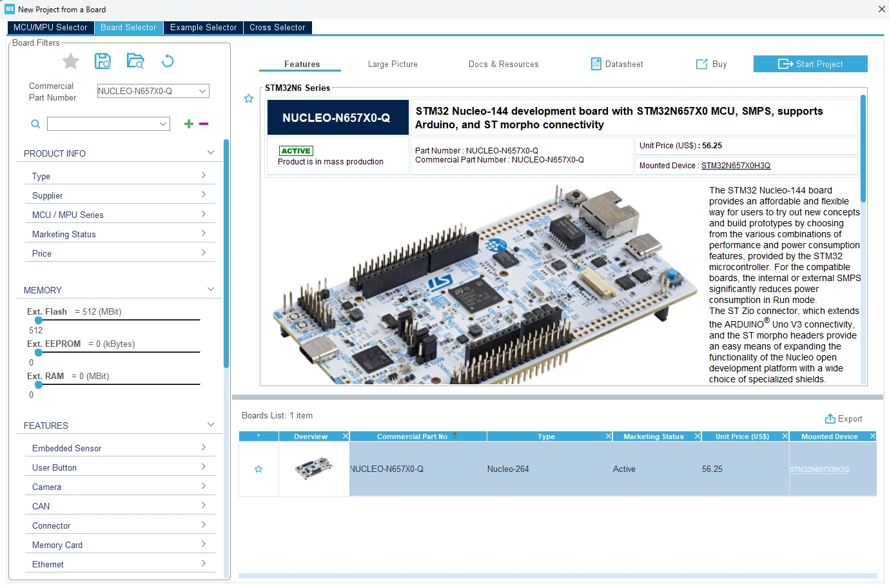This screenshot has height=588, width=889.
Task: Expand the CAN filter
Action: click(x=204, y=505)
